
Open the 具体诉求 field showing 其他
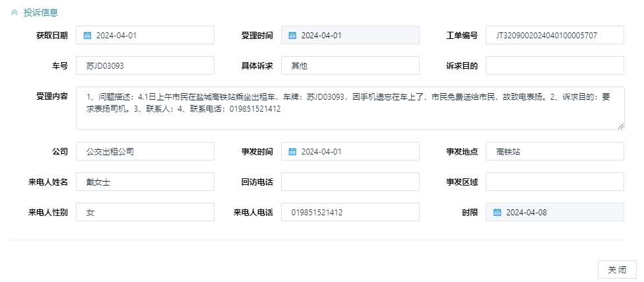(x=350, y=66)
